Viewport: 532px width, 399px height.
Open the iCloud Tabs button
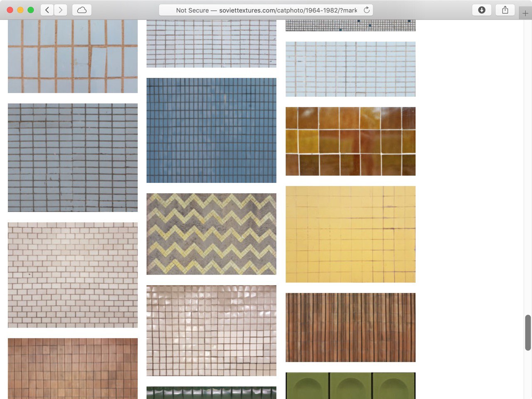[82, 10]
